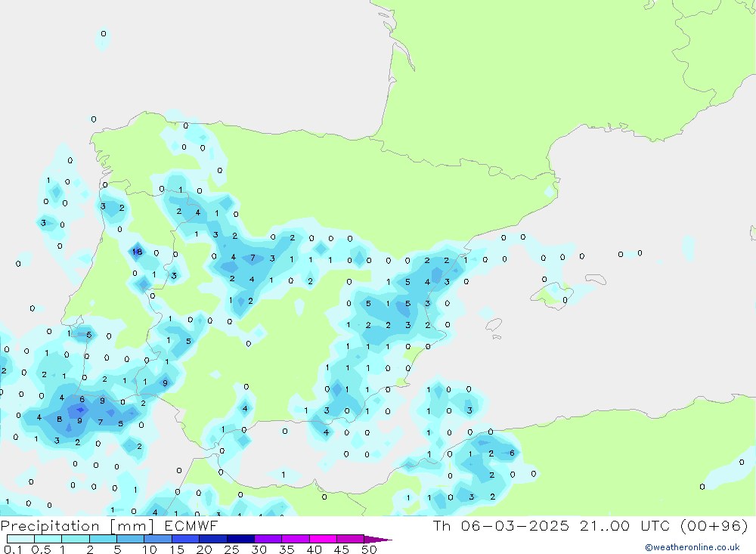Click the 0.5–1 mm legend color swatch

click(48, 539)
